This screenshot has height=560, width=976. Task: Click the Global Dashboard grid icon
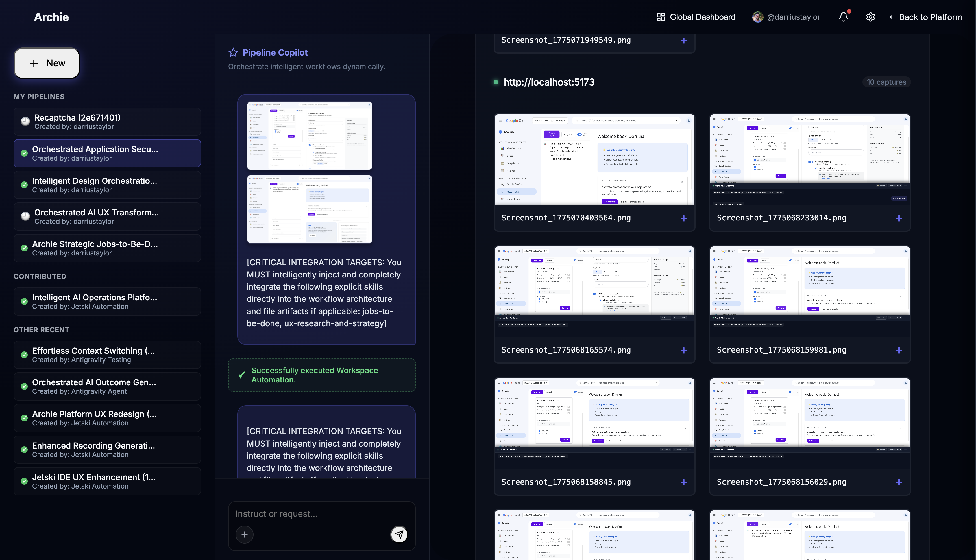pos(661,17)
